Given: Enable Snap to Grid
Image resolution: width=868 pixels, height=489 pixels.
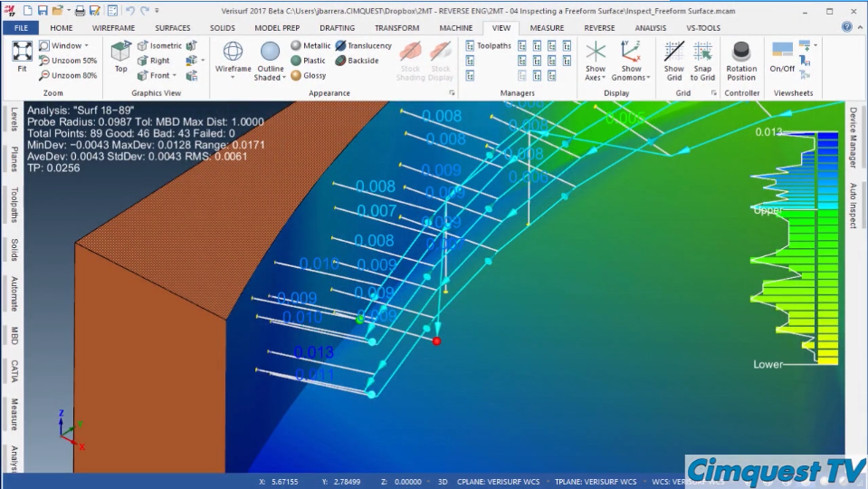Looking at the screenshot, I should (702, 61).
